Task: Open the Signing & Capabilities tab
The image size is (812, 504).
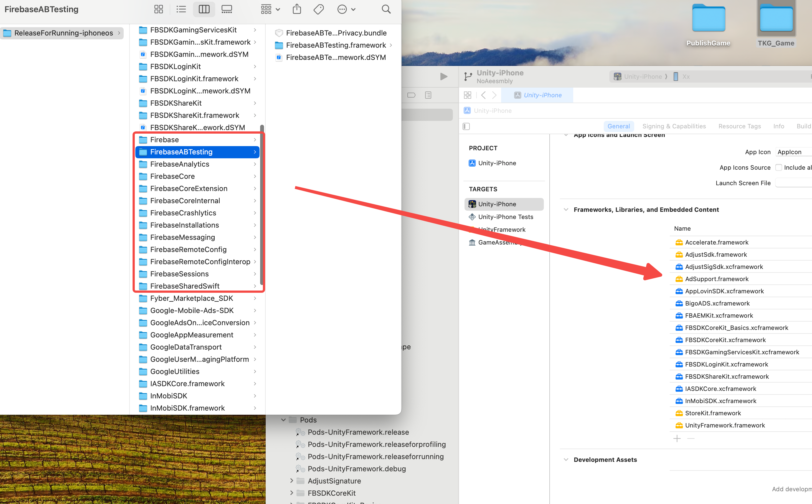Action: [x=674, y=126]
